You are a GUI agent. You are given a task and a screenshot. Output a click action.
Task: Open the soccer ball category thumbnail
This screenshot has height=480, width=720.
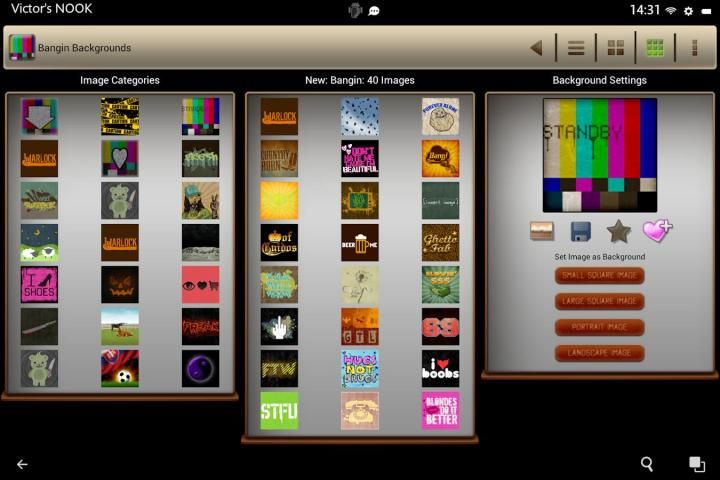click(120, 368)
